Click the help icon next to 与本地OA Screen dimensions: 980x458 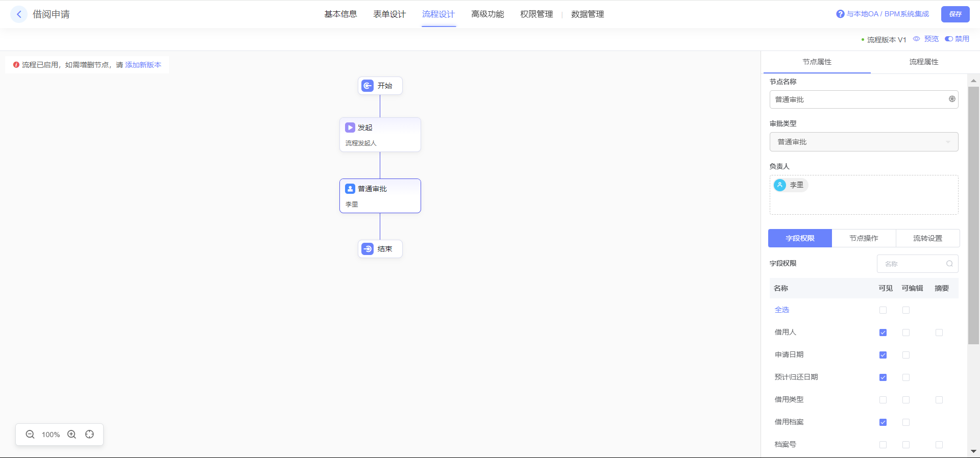click(840, 14)
